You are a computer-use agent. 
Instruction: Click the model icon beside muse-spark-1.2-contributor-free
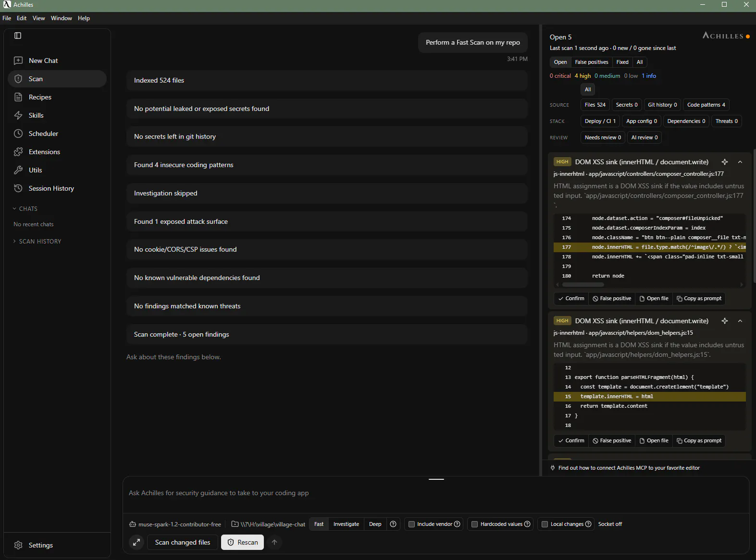133,524
